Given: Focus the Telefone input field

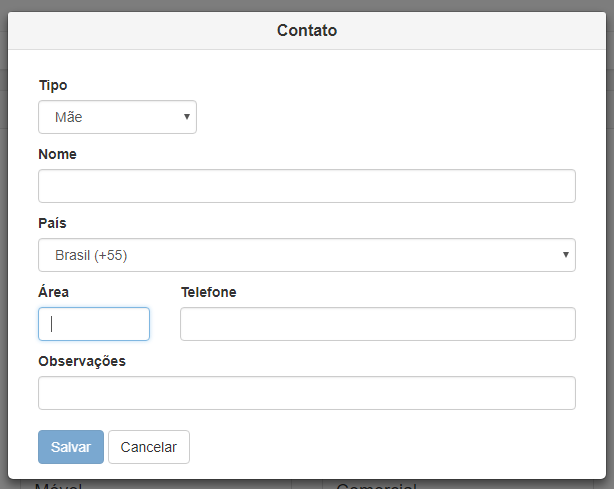Looking at the screenshot, I should [x=378, y=324].
